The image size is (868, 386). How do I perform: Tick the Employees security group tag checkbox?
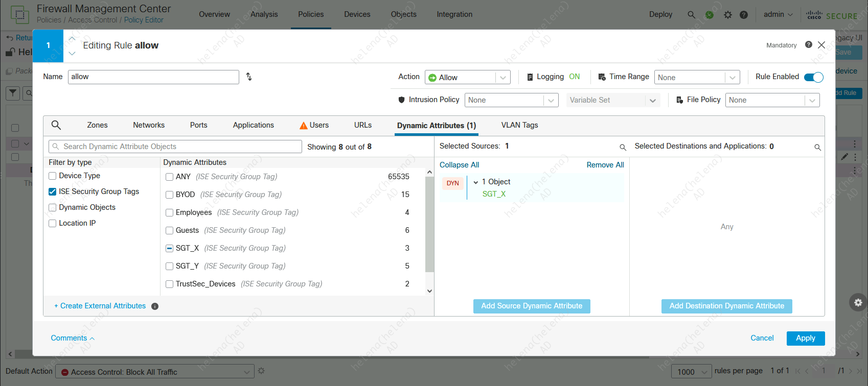click(169, 212)
